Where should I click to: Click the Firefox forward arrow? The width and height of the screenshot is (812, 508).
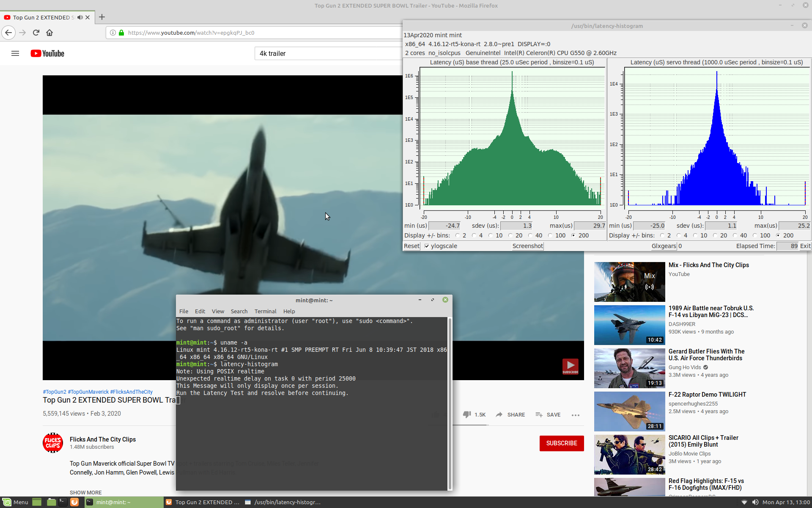(22, 33)
